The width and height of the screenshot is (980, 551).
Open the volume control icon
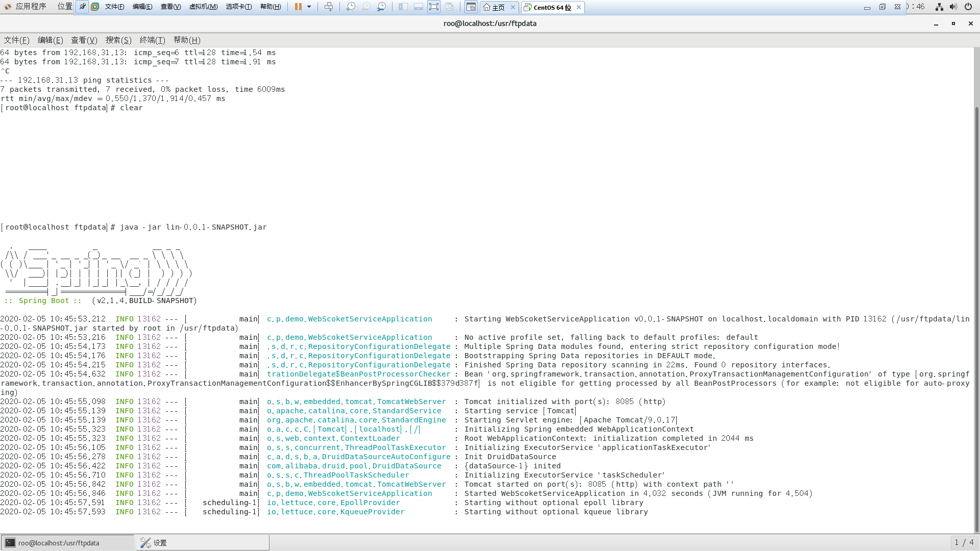pyautogui.click(x=953, y=7)
